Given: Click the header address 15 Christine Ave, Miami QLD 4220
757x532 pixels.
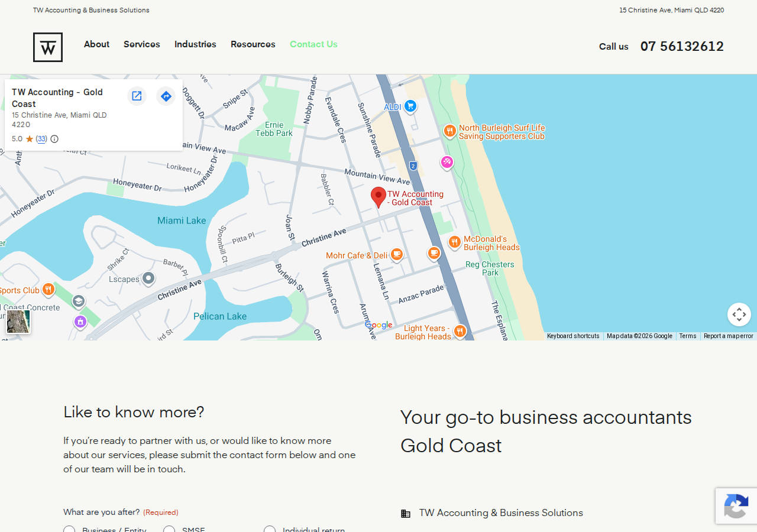Looking at the screenshot, I should (671, 10).
